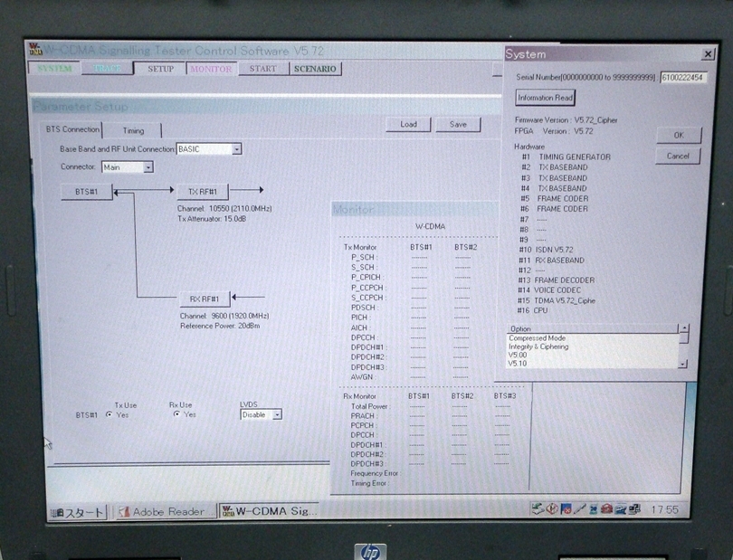Click the '#13 FRAME DECODER' hardware entry

pos(557,280)
